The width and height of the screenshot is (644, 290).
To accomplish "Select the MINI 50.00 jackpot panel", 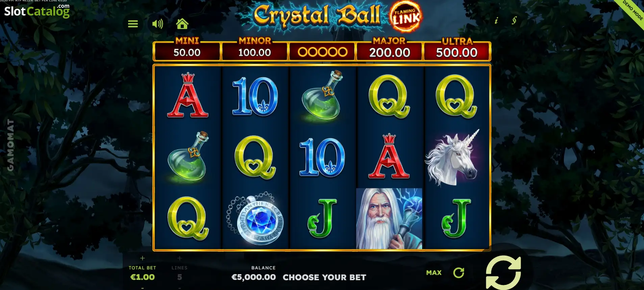I will (x=187, y=49).
